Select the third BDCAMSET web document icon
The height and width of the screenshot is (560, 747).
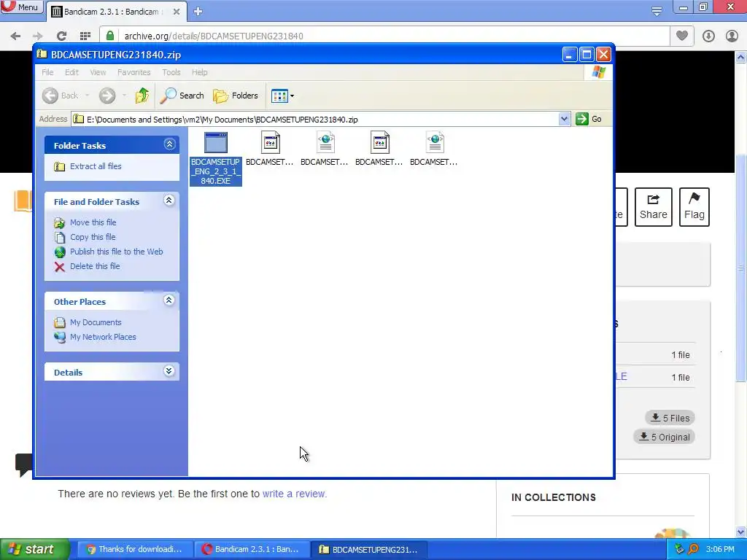pyautogui.click(x=325, y=142)
